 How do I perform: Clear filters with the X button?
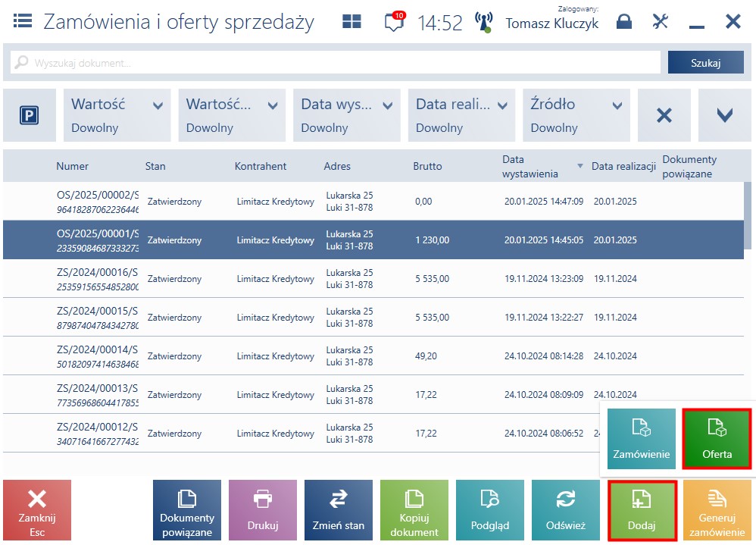tap(664, 115)
